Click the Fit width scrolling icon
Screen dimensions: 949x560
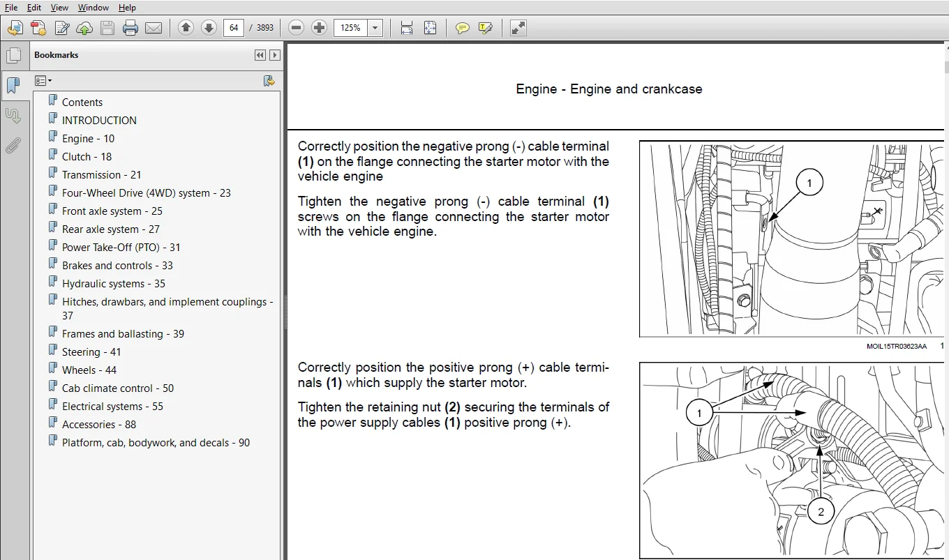tap(407, 28)
